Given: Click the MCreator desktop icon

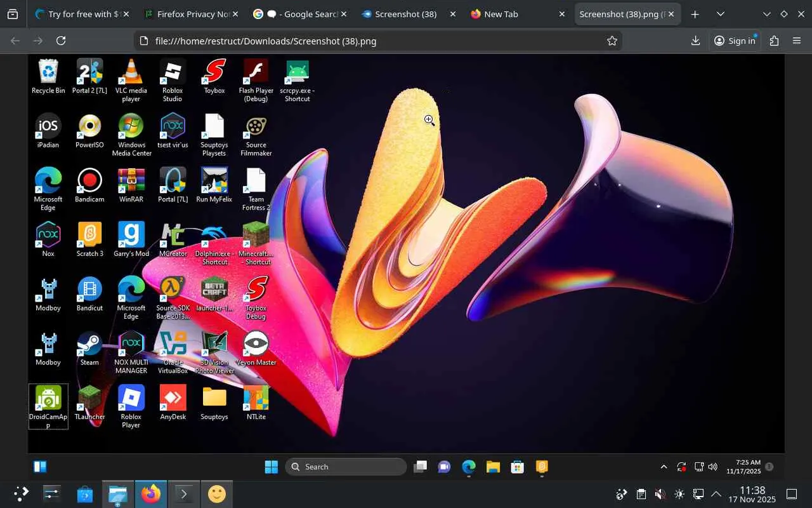Looking at the screenshot, I should (x=173, y=239).
